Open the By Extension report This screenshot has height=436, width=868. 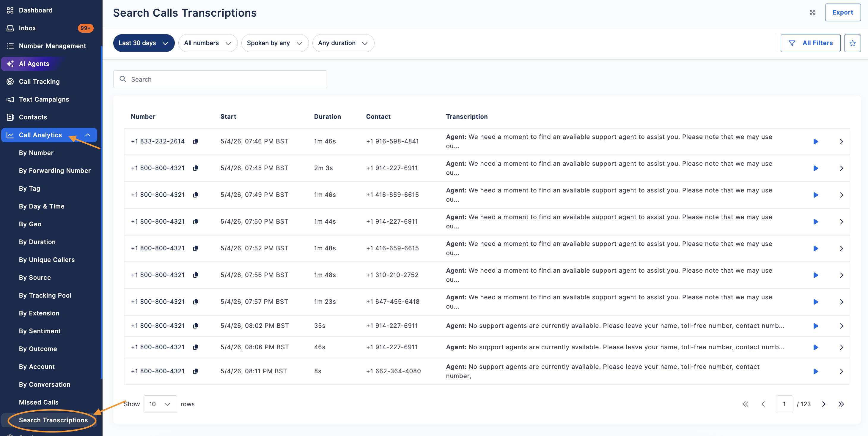(x=39, y=313)
